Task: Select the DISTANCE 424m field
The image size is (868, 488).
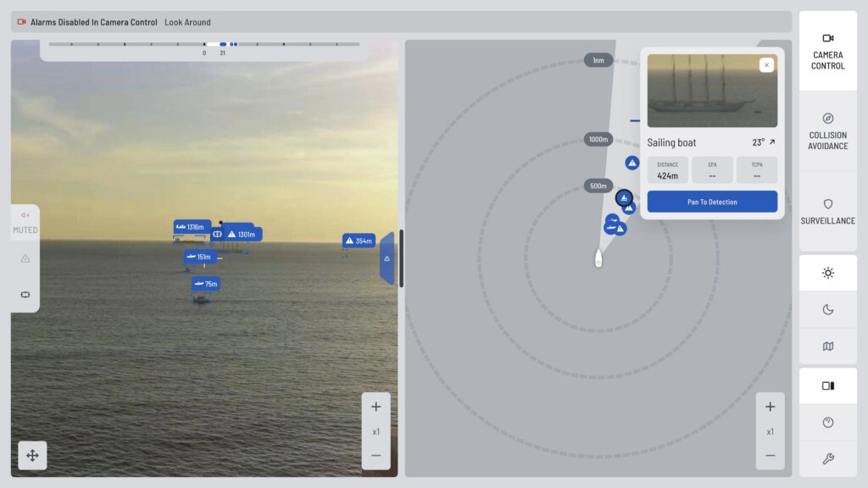Action: pyautogui.click(x=668, y=169)
